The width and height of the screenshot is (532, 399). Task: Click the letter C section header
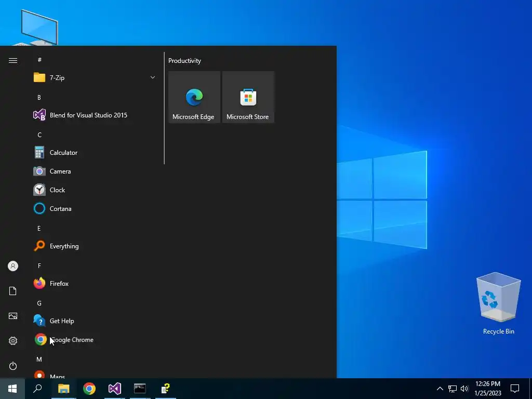tap(39, 135)
